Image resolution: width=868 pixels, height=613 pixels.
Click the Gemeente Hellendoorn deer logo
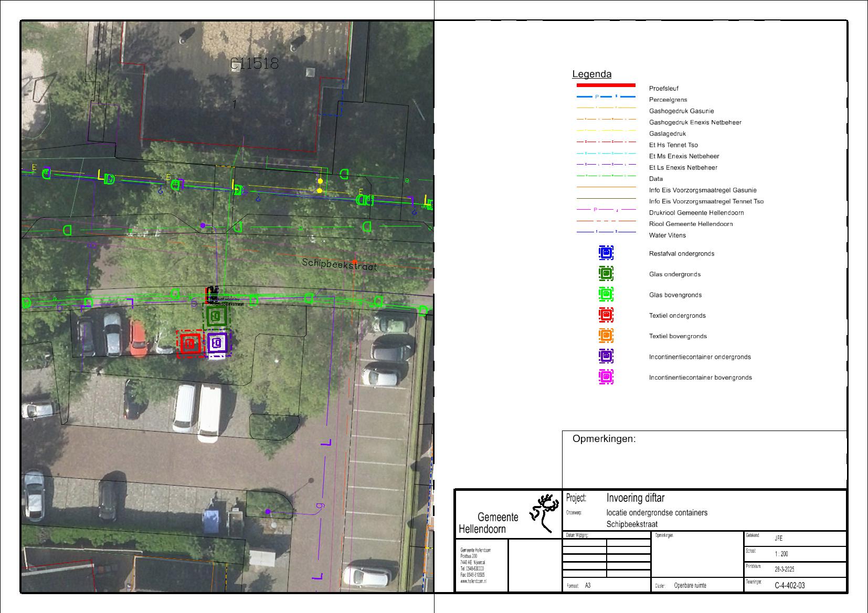pyautogui.click(x=544, y=512)
